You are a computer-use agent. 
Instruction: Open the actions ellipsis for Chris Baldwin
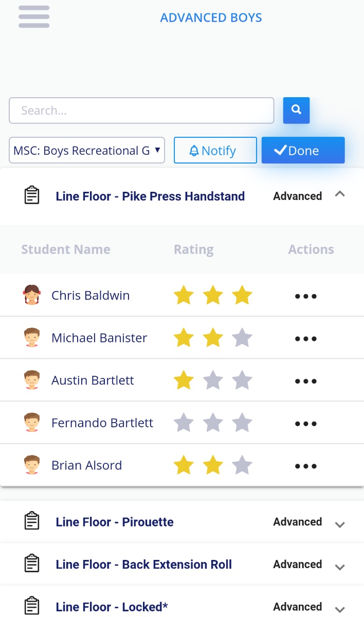pyautogui.click(x=305, y=296)
